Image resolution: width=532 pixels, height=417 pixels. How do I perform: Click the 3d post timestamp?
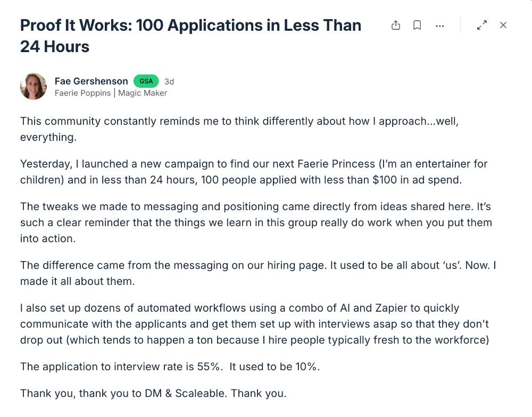pos(169,81)
